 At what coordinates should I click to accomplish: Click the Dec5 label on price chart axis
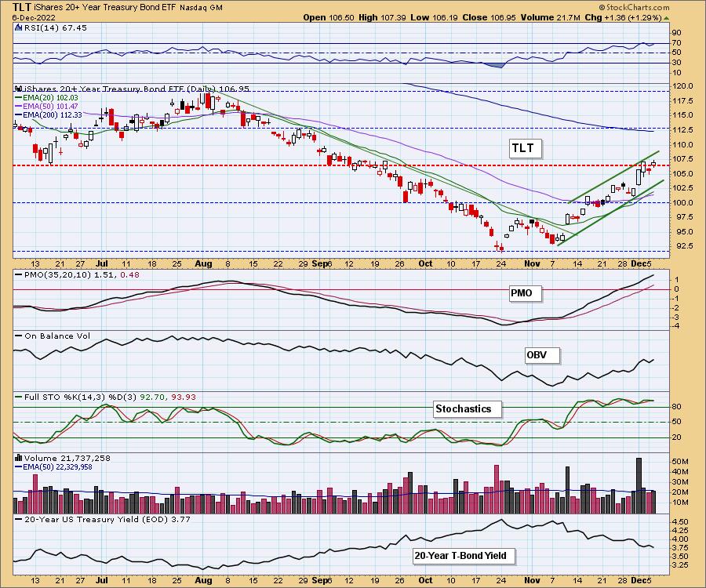point(640,264)
